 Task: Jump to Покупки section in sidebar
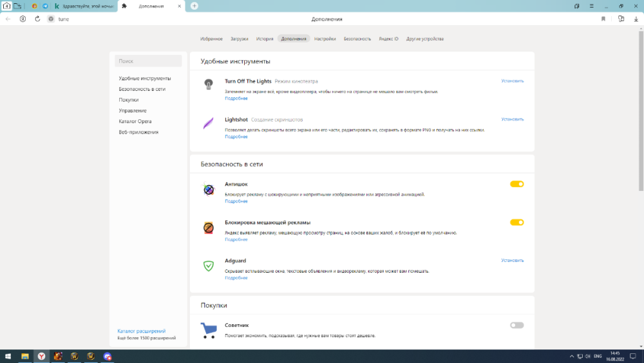(129, 99)
